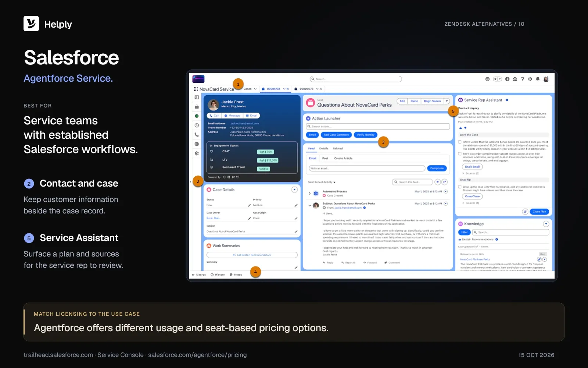Click thumbs down on the Service Rep plan
Screen dimensions: 588x368
click(465, 128)
